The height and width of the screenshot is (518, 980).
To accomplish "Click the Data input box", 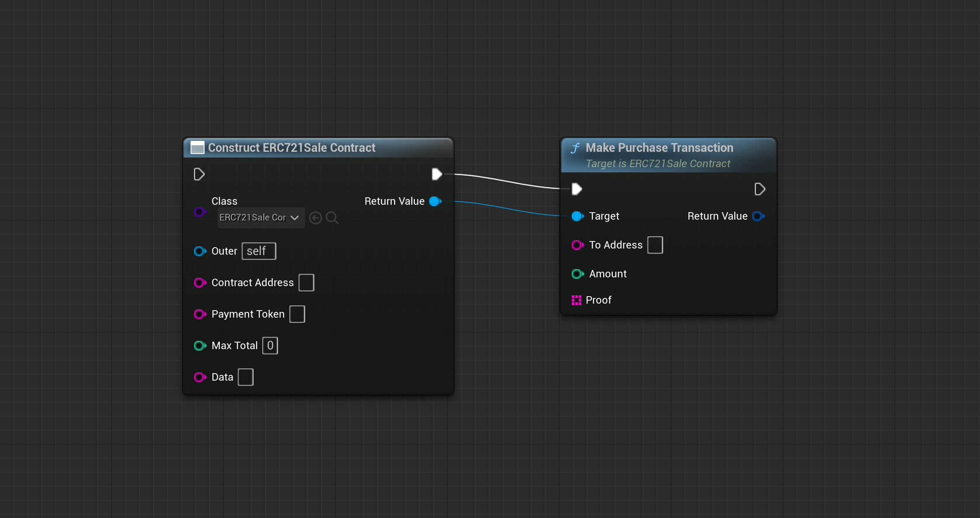I will click(245, 377).
